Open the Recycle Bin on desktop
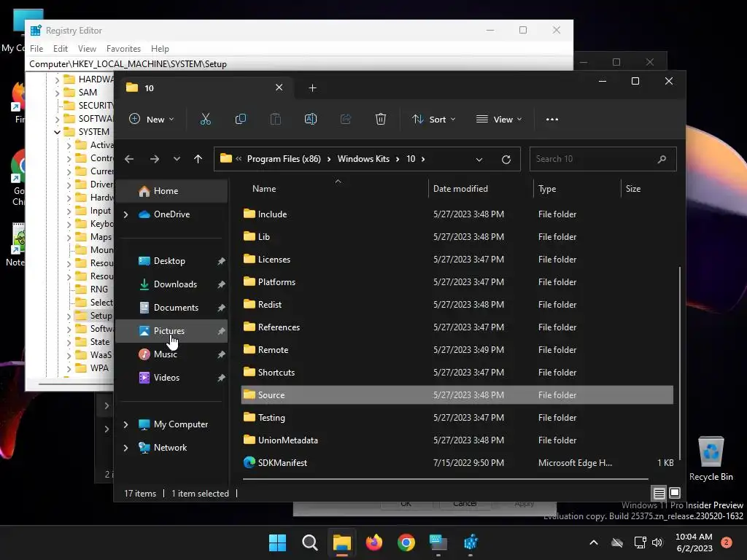The image size is (747, 560). pyautogui.click(x=711, y=459)
